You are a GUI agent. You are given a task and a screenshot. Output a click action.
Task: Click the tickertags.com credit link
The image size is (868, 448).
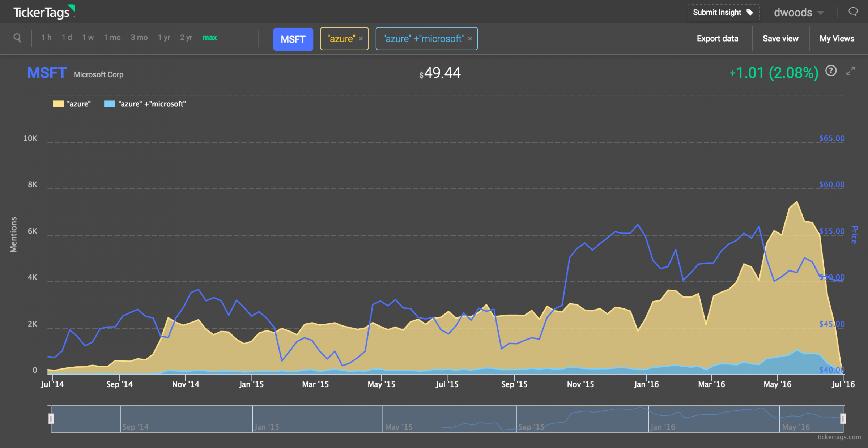pos(839,437)
